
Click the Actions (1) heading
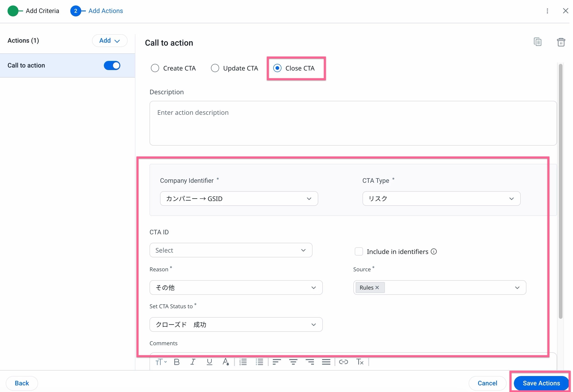(x=23, y=41)
